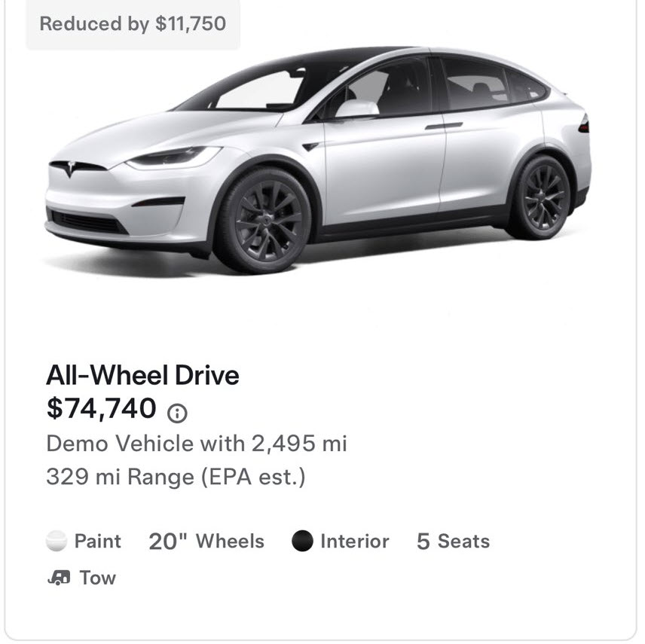
Task: Select the black interior swatch
Action: point(302,542)
